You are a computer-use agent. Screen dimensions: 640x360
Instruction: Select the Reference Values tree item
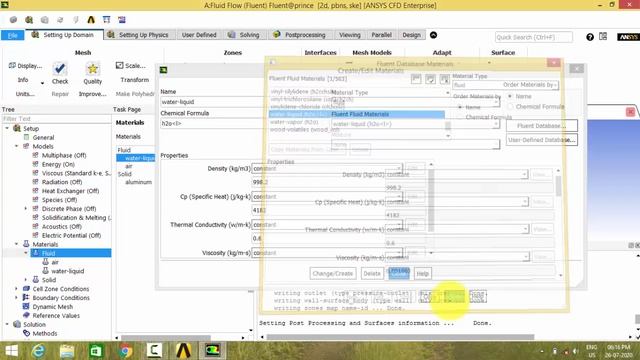click(x=56, y=316)
